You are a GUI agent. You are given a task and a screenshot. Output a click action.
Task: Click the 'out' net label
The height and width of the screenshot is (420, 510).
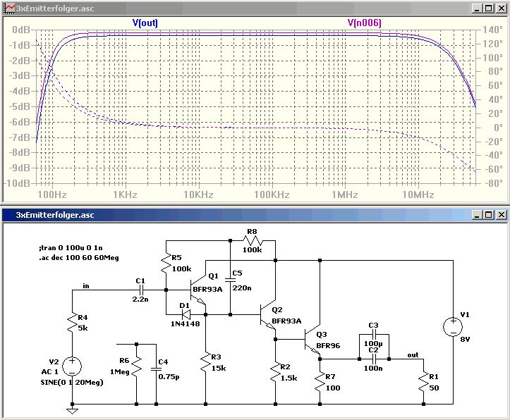click(x=413, y=354)
